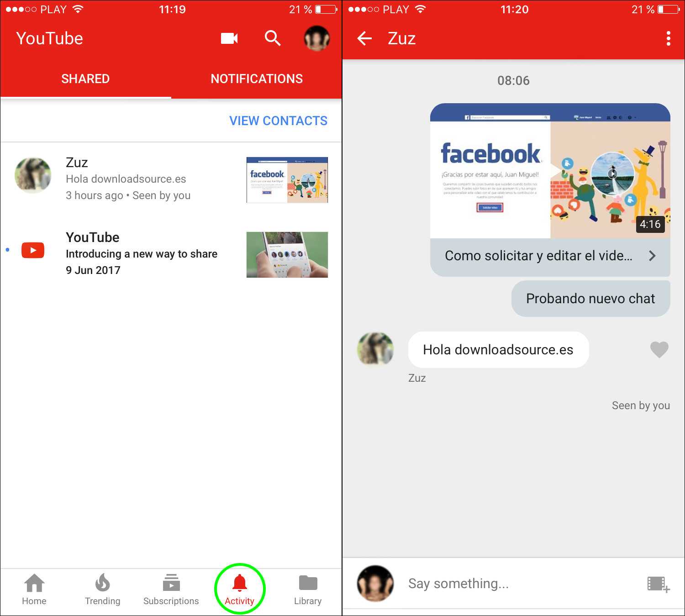Open facebook video thumbnail in shared list

pos(287,180)
